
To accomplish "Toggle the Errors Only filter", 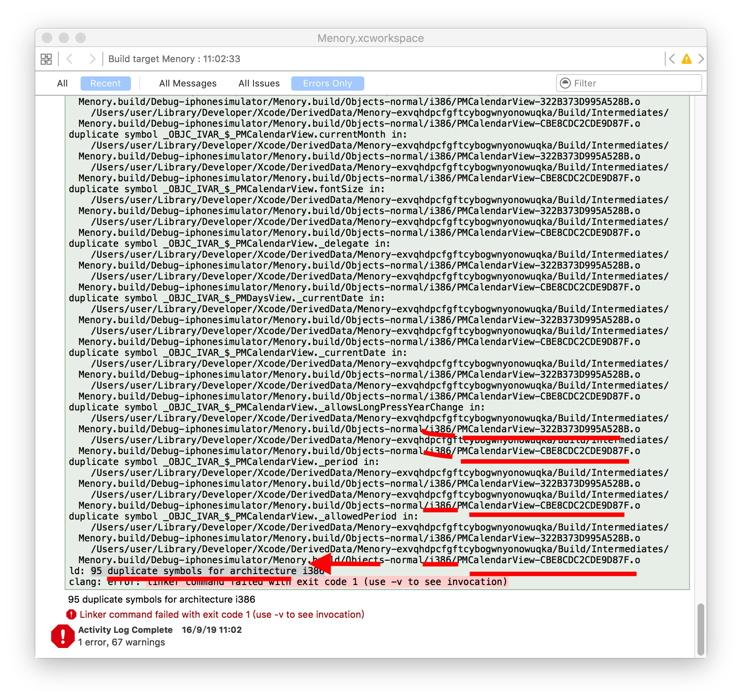I will pyautogui.click(x=327, y=83).
